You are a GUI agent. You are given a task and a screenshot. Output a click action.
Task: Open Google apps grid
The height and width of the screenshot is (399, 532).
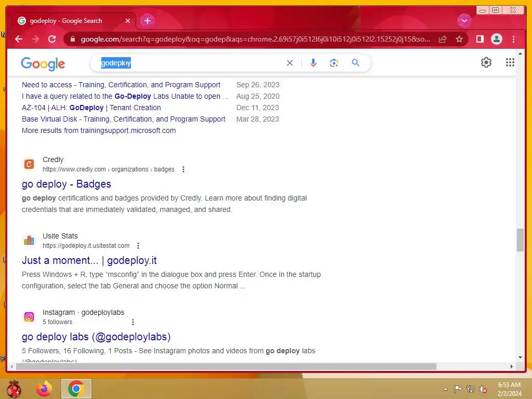510,62
